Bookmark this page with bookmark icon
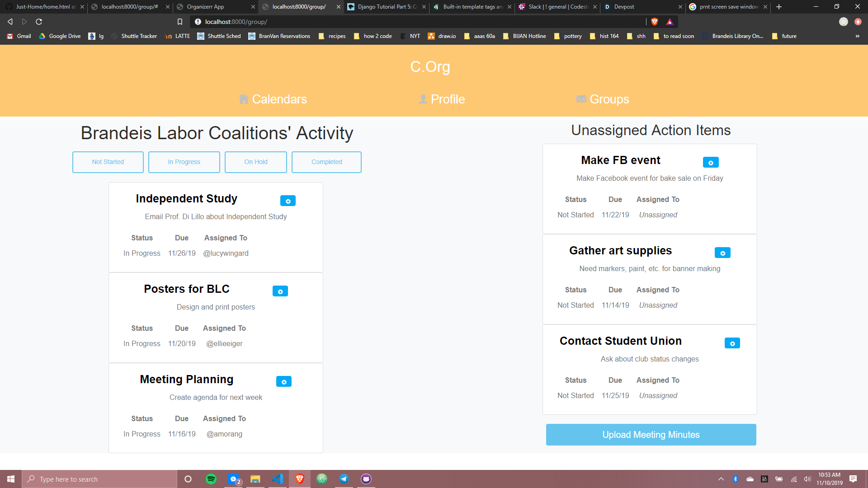Screen dimensions: 868x488 click(179, 22)
